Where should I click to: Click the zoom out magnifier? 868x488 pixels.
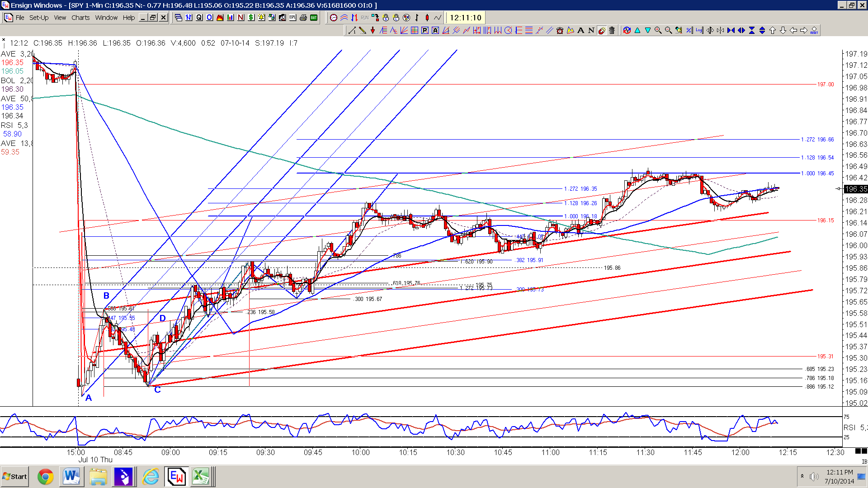click(x=668, y=30)
